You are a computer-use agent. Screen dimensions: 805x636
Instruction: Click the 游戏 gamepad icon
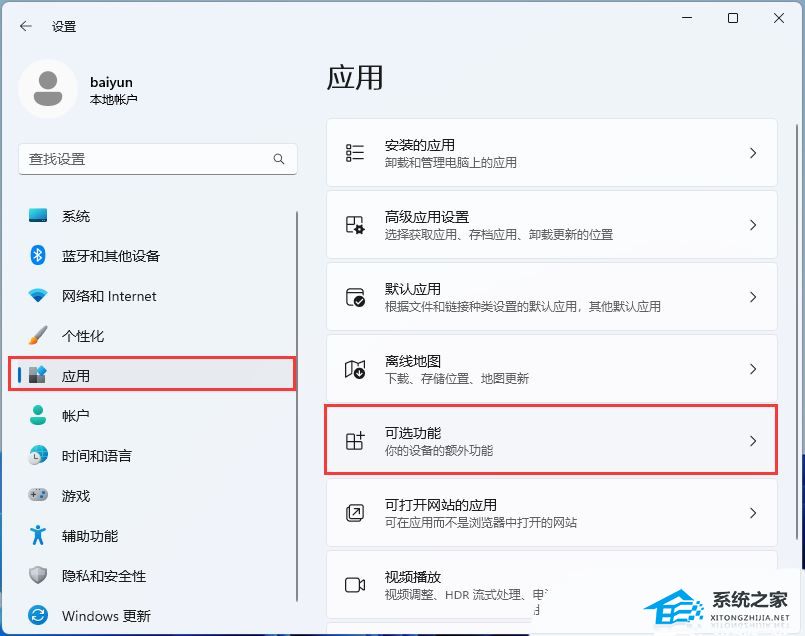pyautogui.click(x=38, y=495)
